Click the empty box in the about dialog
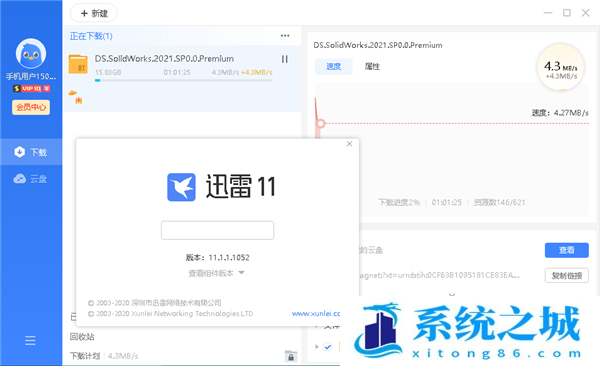Screen dimensions: 600x366 pos(217,230)
